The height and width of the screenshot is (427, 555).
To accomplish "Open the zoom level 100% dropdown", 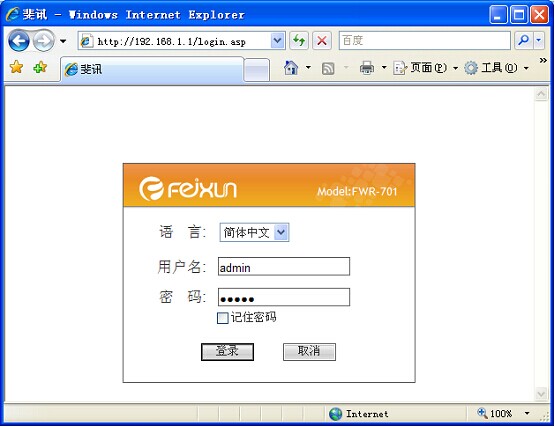I will [x=527, y=413].
